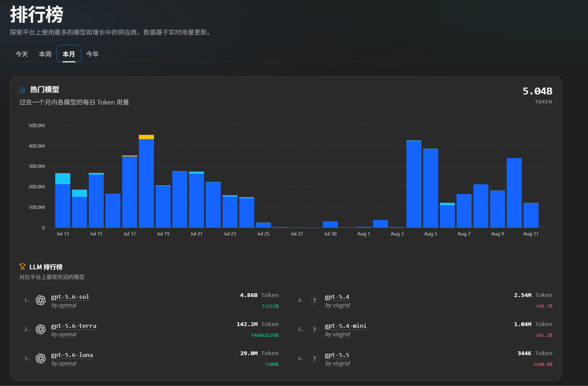Click the question mark icon for gpt-5.4
The height and width of the screenshot is (386, 588).
pyautogui.click(x=314, y=300)
